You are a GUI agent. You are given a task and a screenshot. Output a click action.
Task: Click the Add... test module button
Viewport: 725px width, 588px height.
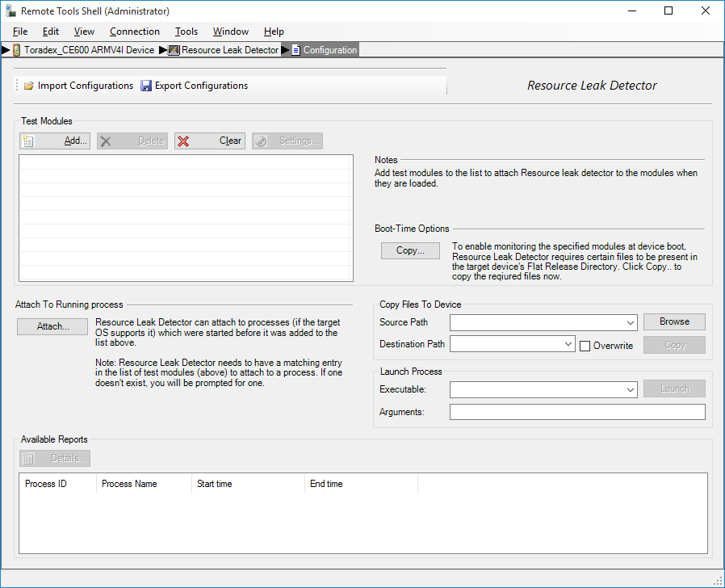tap(55, 141)
